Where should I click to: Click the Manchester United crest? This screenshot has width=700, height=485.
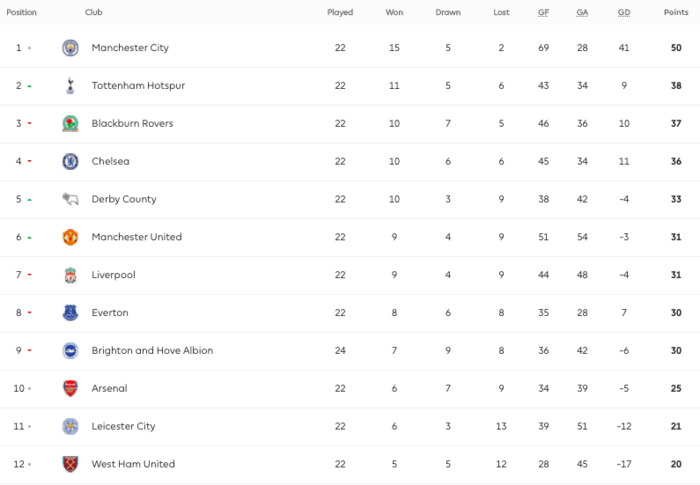(x=70, y=237)
